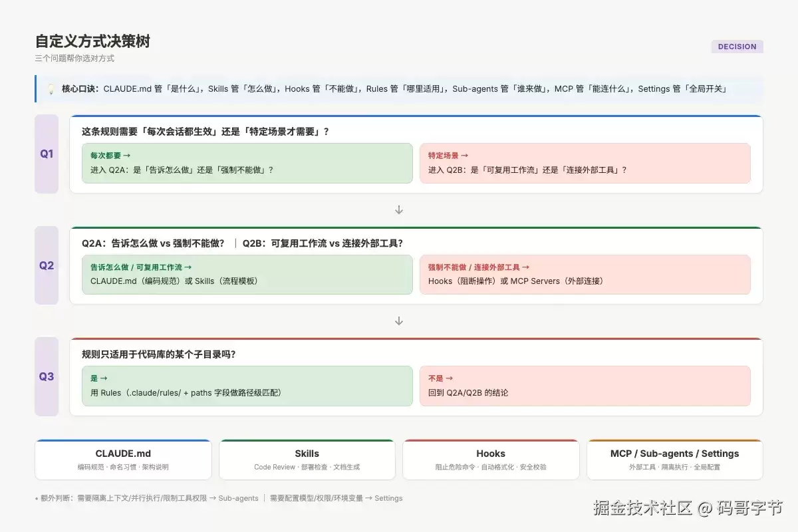The width and height of the screenshot is (798, 532).
Task: Select the title 自定义方式决策树
Action: (92, 41)
